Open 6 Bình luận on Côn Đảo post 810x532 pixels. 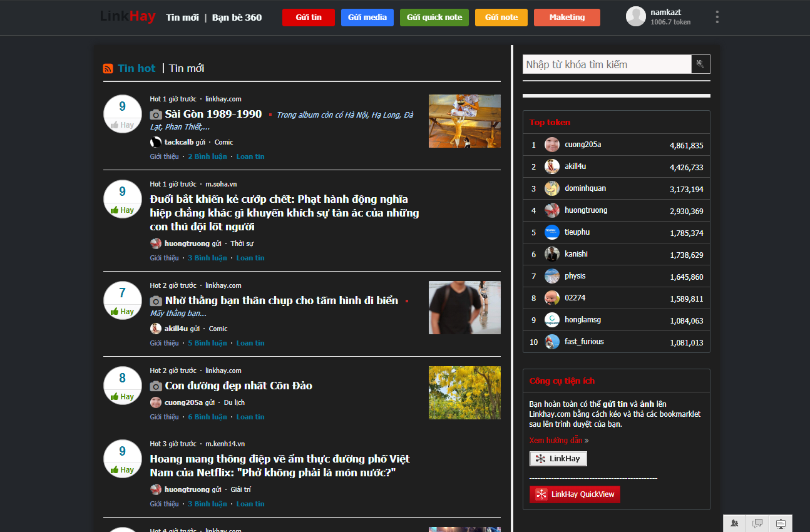click(207, 417)
